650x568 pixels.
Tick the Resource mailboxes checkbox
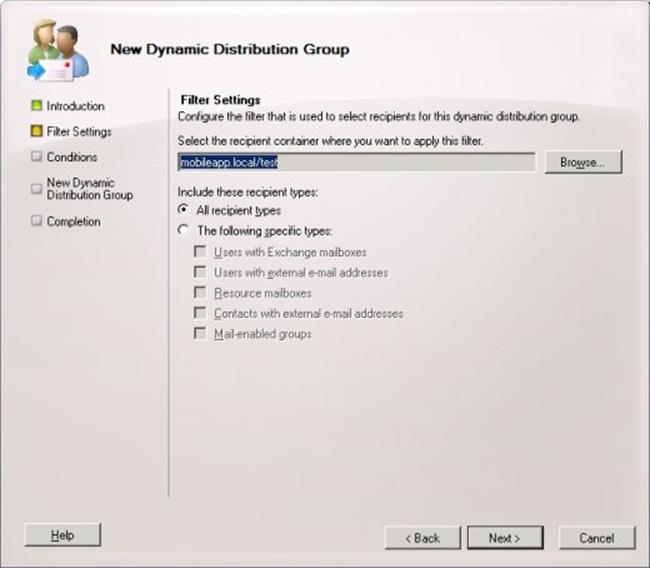[x=200, y=292]
